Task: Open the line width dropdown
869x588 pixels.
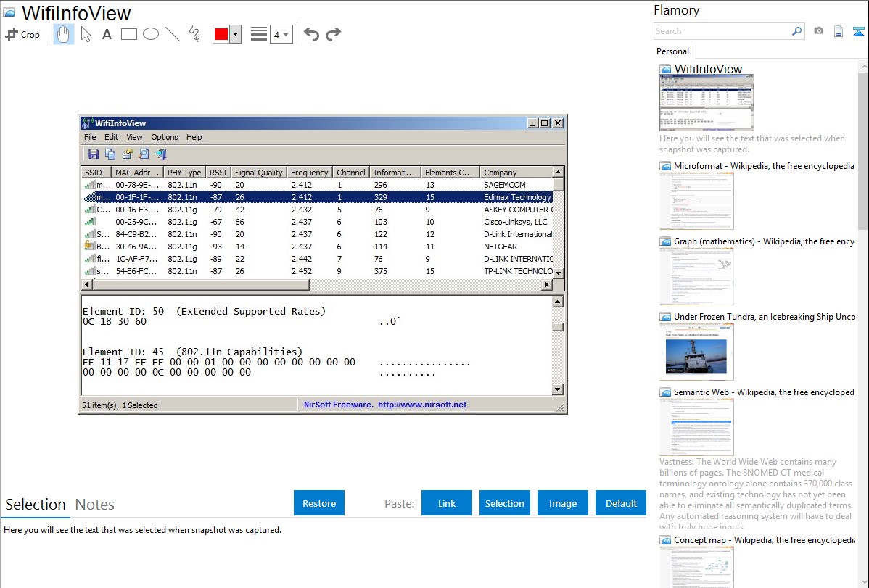Action: pyautogui.click(x=281, y=34)
